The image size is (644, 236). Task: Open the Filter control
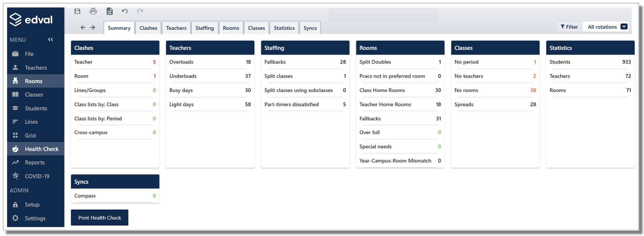pyautogui.click(x=569, y=27)
